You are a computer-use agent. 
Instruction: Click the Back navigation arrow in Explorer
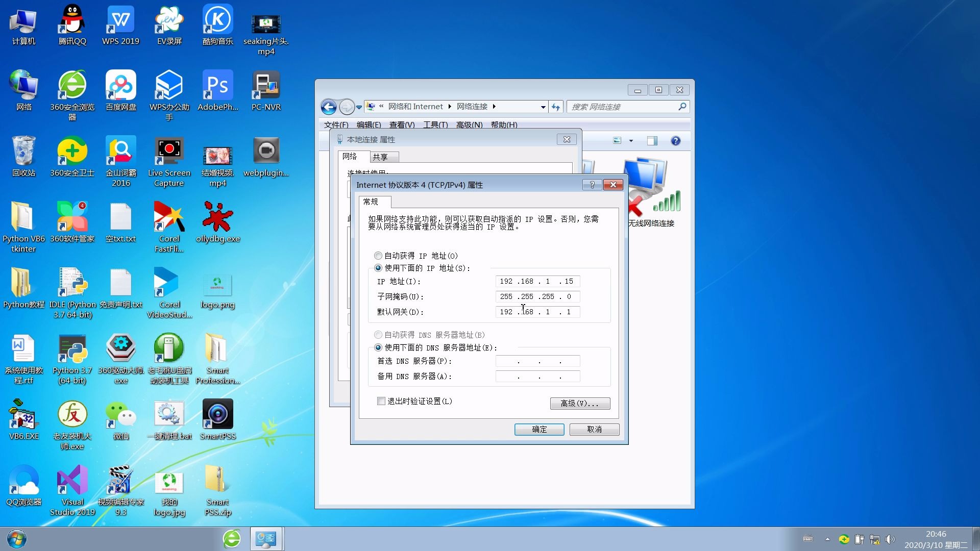(329, 107)
